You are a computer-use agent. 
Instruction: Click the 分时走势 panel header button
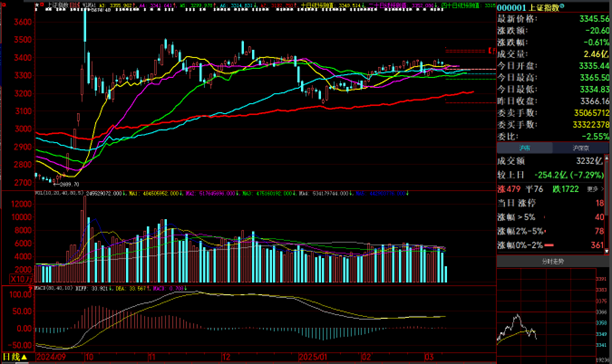(x=553, y=261)
